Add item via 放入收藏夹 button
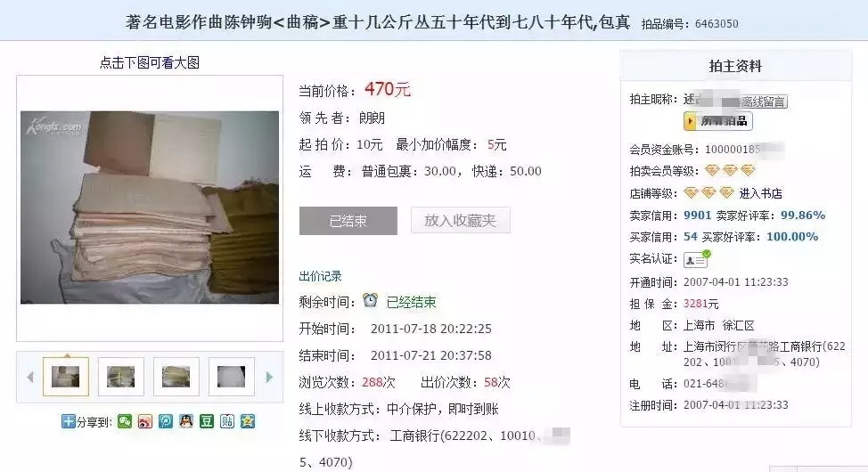 (x=460, y=221)
